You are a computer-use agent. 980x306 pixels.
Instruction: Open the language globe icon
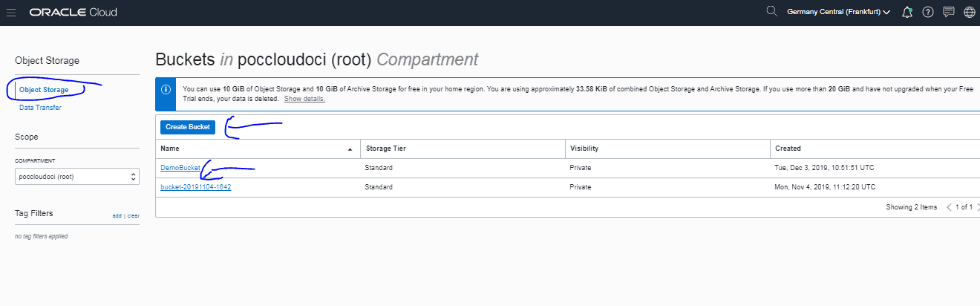pyautogui.click(x=969, y=13)
